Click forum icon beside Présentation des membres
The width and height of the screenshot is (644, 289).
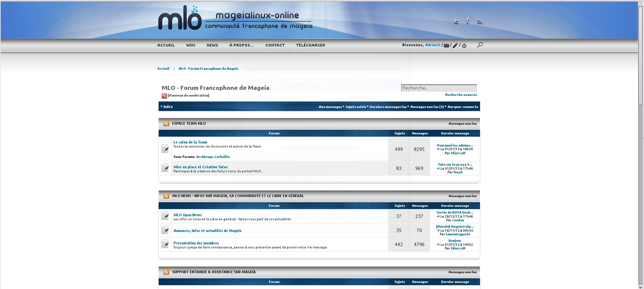click(x=165, y=244)
